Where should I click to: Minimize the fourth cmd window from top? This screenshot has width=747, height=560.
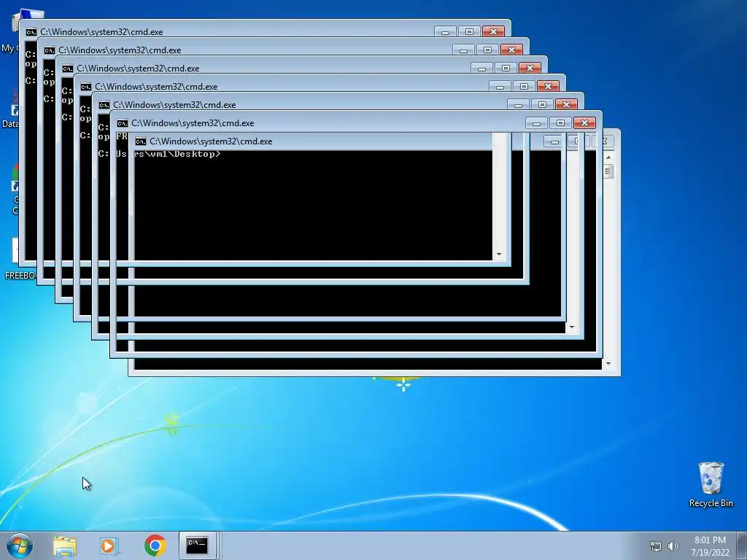[500, 87]
